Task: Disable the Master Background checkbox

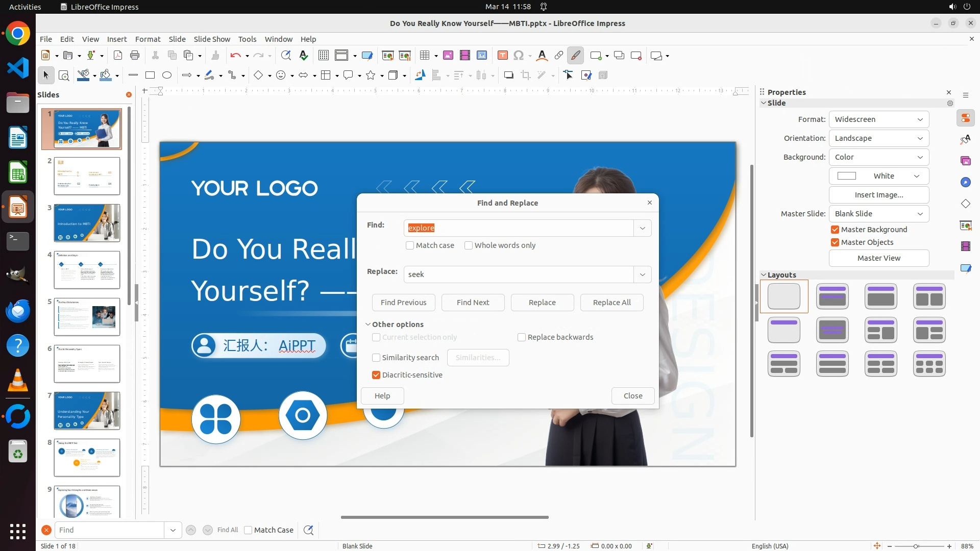Action: [835, 230]
